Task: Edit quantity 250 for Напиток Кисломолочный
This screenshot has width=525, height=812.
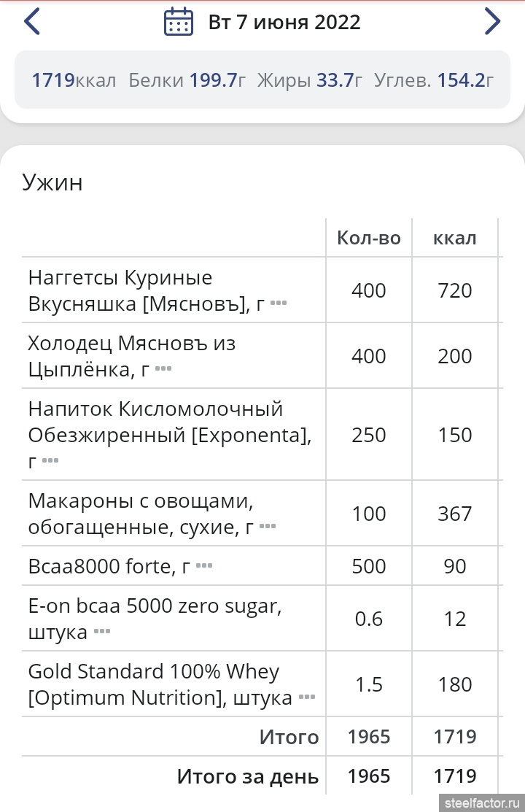Action: [369, 435]
